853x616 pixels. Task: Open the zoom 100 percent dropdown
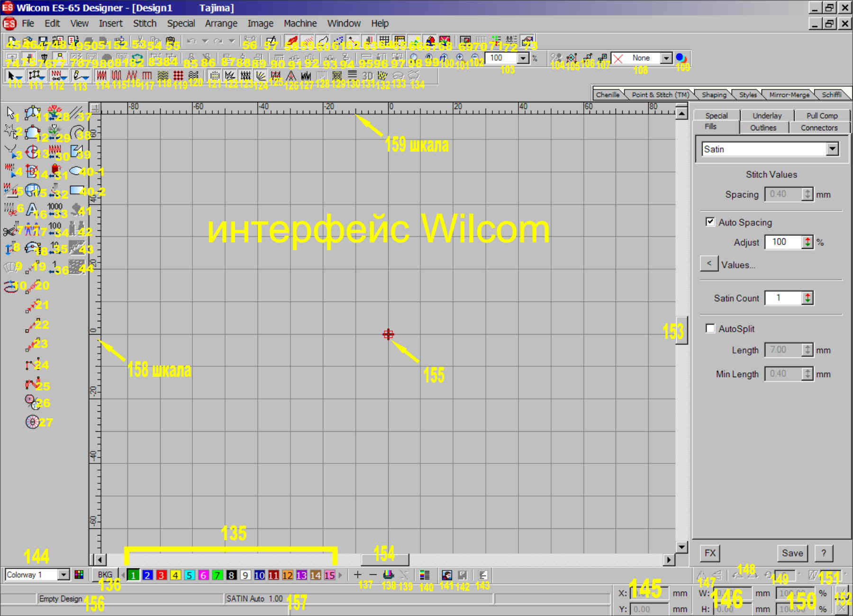[523, 58]
